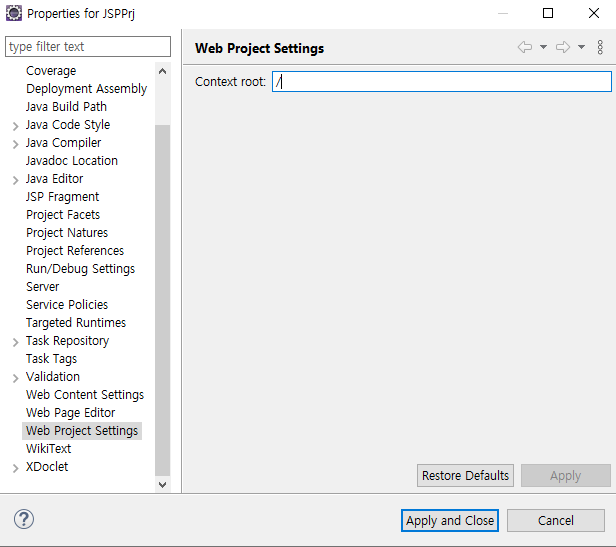Click the Apply button

coord(566,475)
